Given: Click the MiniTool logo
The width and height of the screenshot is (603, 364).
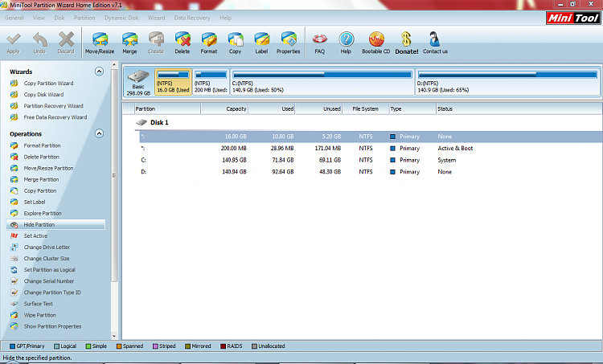Looking at the screenshot, I should pos(573,18).
